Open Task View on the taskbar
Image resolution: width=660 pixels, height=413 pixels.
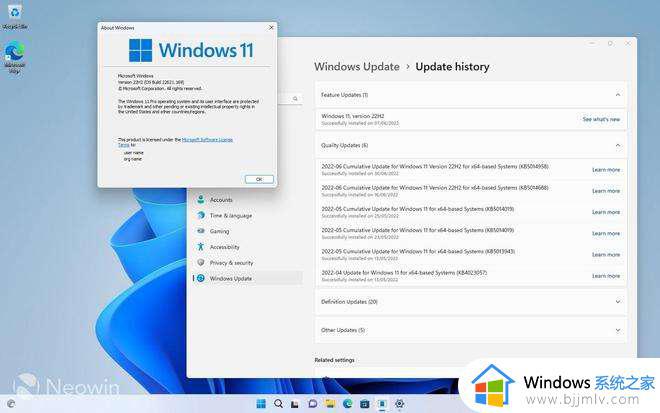click(x=295, y=404)
